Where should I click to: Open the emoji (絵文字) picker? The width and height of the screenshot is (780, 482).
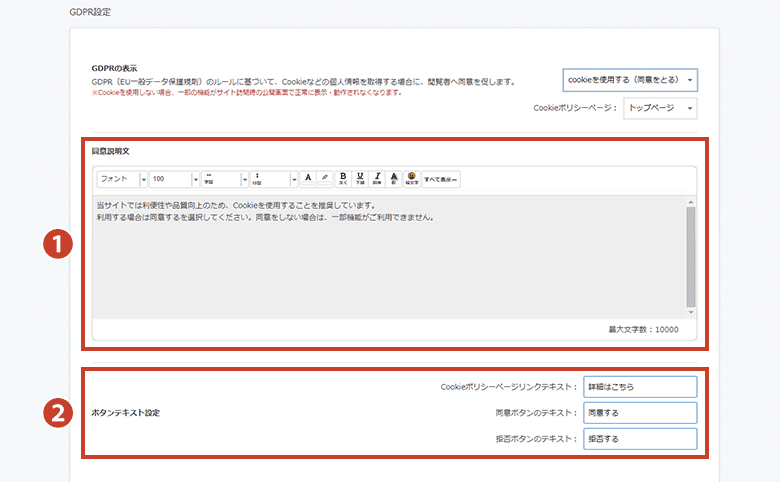(x=411, y=178)
